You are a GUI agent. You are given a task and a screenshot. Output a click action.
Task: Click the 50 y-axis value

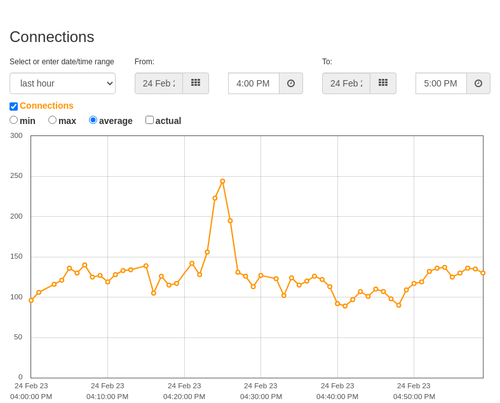(x=18, y=337)
